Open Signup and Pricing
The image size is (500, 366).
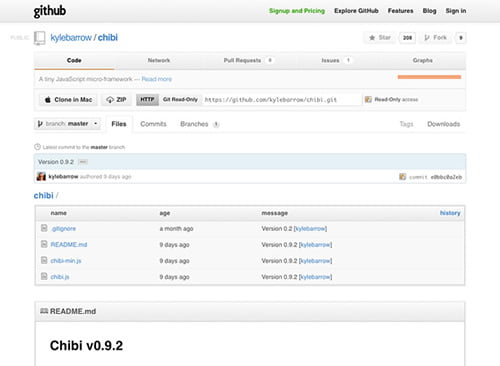click(297, 11)
